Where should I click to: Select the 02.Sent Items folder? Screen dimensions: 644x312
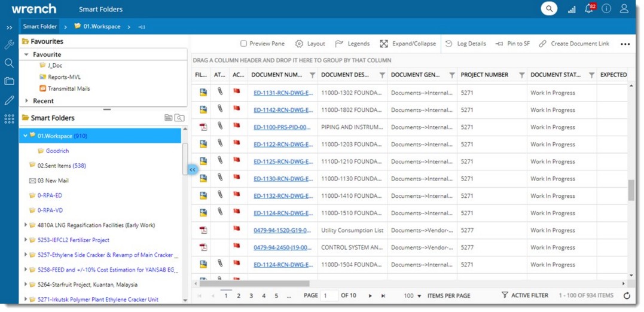pyautogui.click(x=62, y=166)
